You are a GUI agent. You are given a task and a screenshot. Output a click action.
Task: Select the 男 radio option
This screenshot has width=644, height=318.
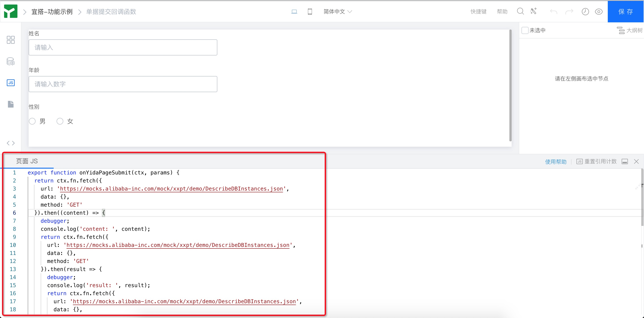(32, 121)
